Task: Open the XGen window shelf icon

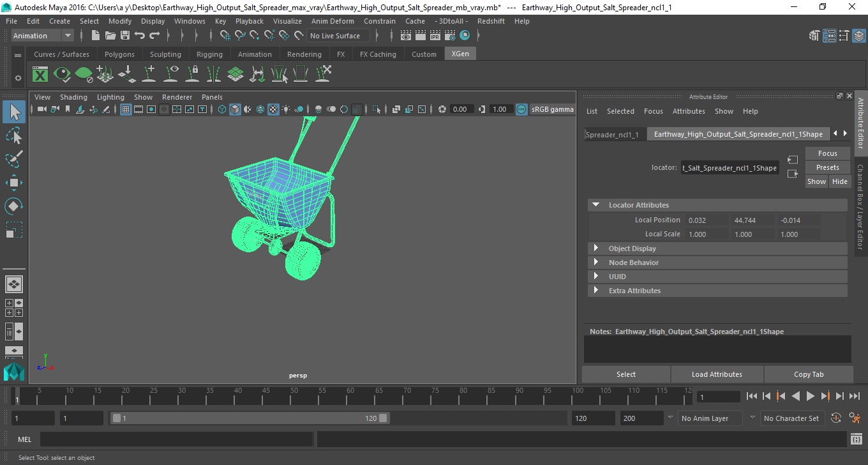Action: pos(40,75)
